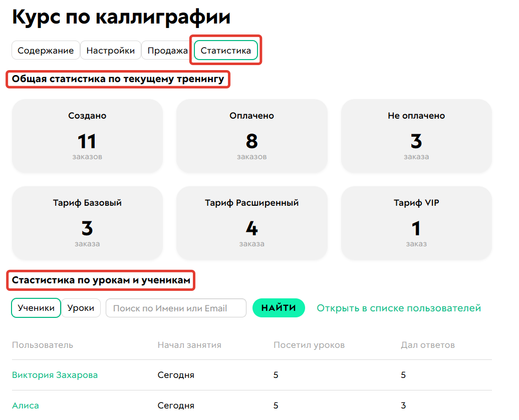Click the 'Тариф Расширенный' statistics card

coord(251,223)
